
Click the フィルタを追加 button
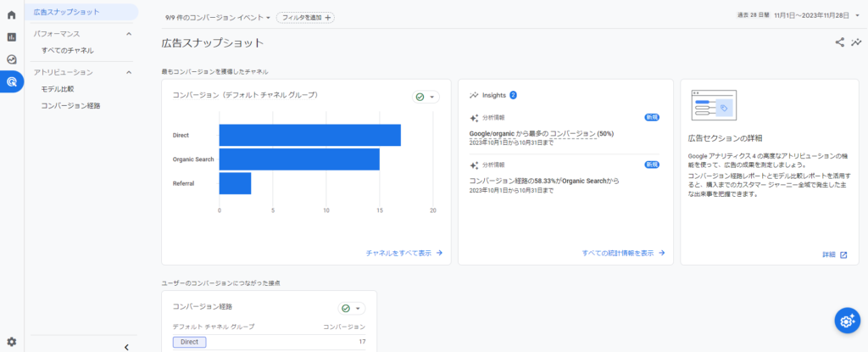tap(305, 17)
